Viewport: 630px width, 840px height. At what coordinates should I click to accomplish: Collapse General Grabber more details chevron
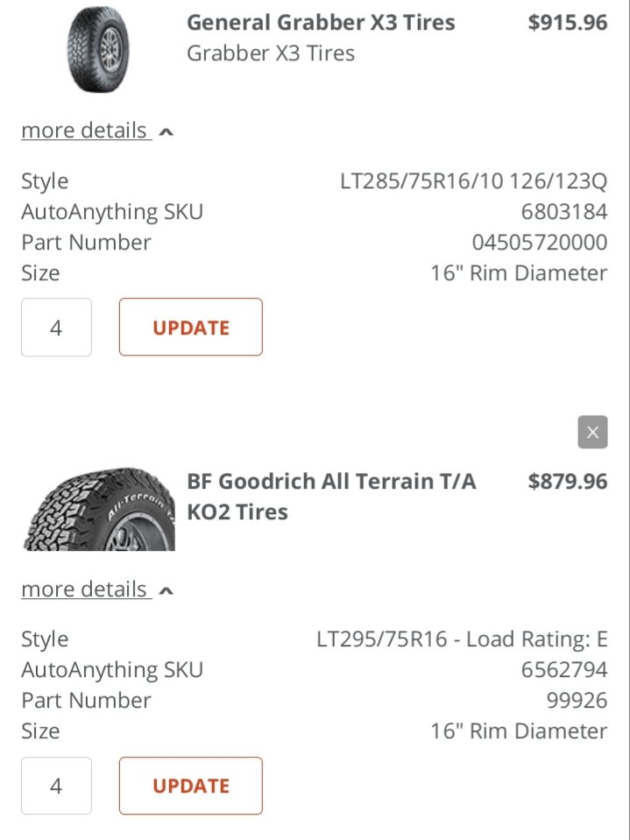166,131
